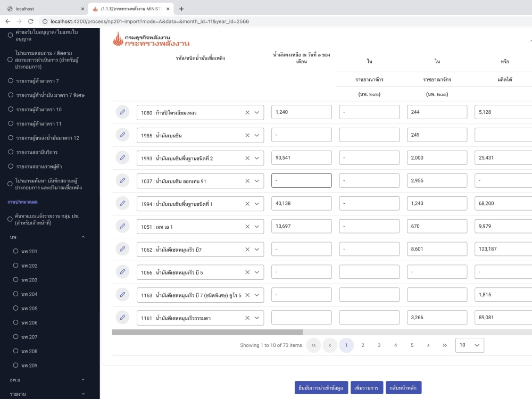Click the edit pencil for row 1051
Image resolution: width=532 pixels, height=399 pixels.
pos(122,226)
